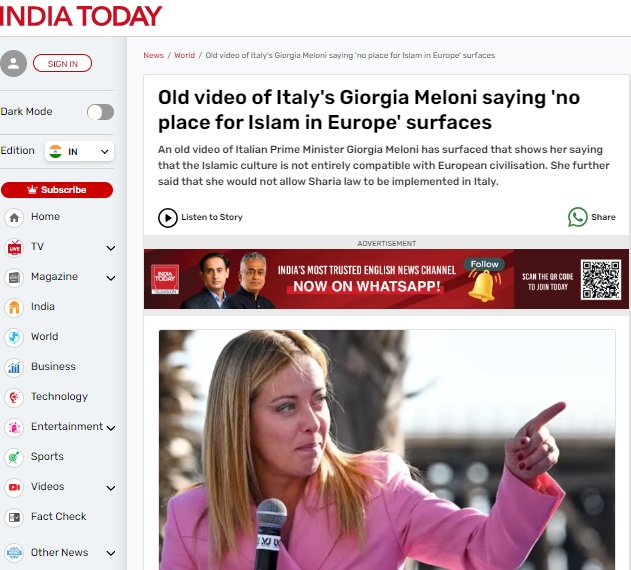This screenshot has height=570, width=631.
Task: Click the user profile avatar icon
Action: tap(13, 64)
